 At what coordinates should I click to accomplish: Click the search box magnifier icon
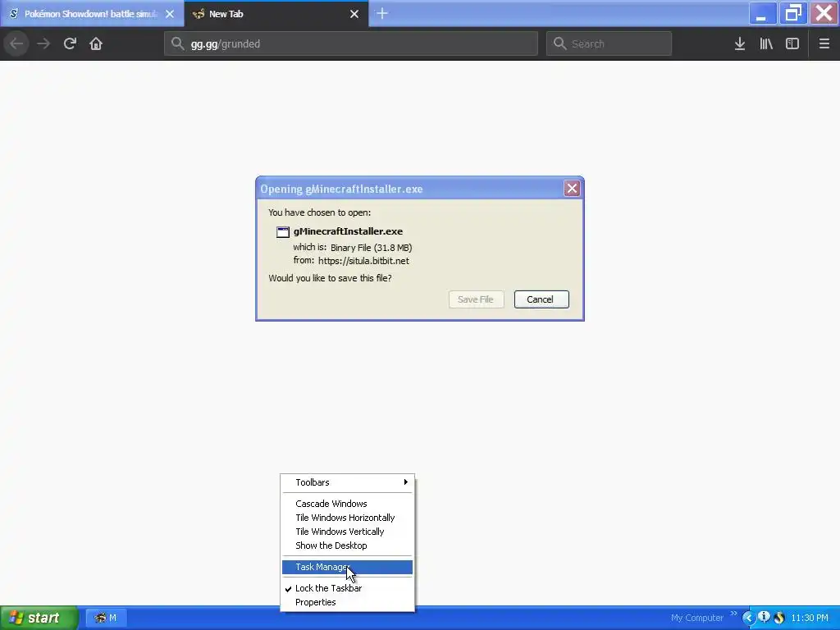[x=559, y=43]
